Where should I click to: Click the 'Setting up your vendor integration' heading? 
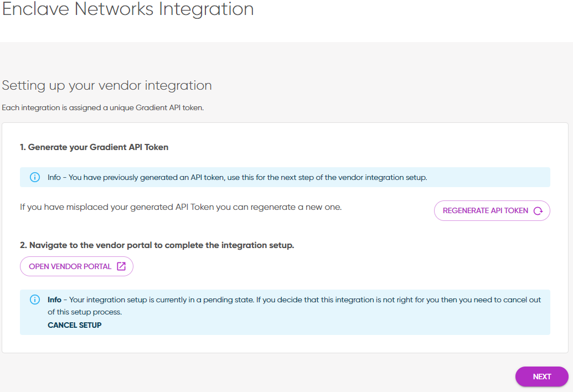107,85
